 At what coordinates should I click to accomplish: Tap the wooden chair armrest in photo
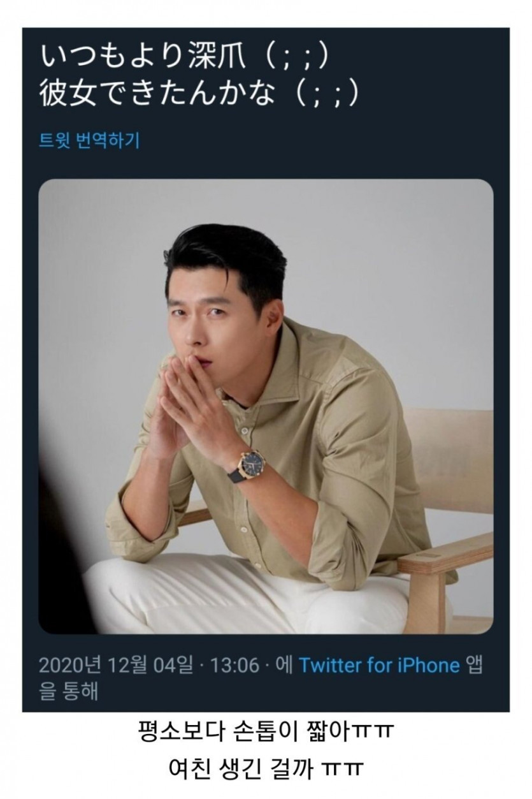point(446,553)
